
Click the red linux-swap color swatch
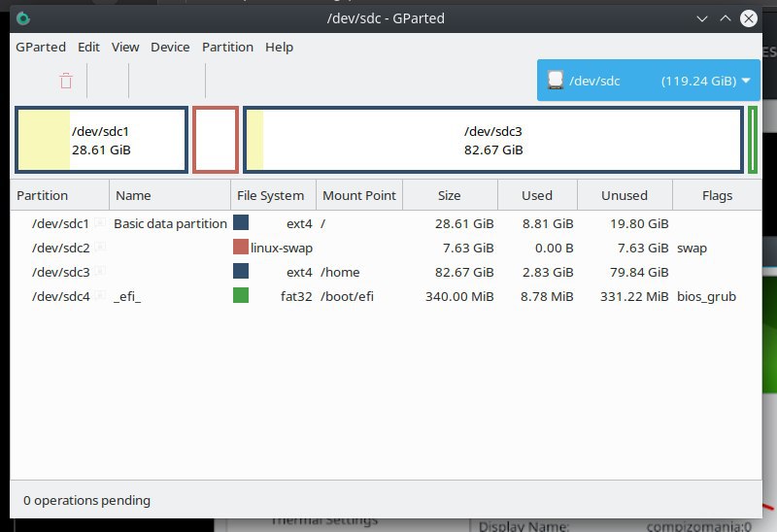241,247
